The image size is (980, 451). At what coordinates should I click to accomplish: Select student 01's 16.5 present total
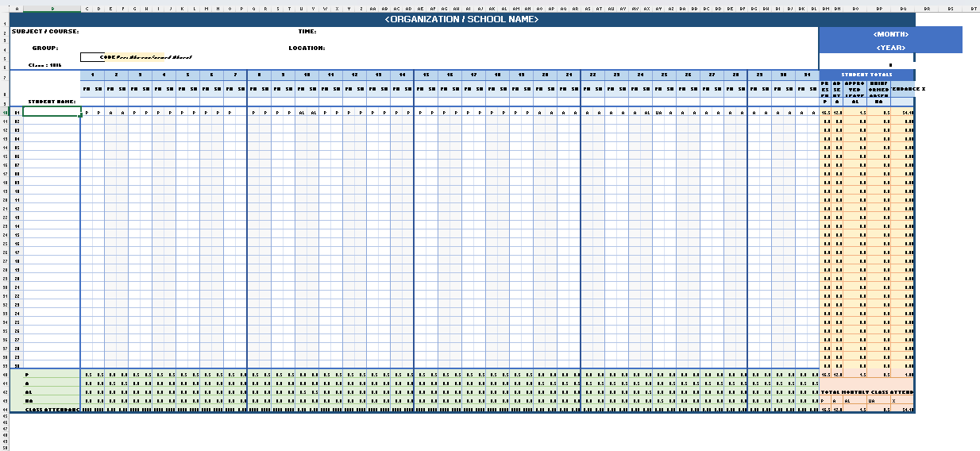coord(825,113)
